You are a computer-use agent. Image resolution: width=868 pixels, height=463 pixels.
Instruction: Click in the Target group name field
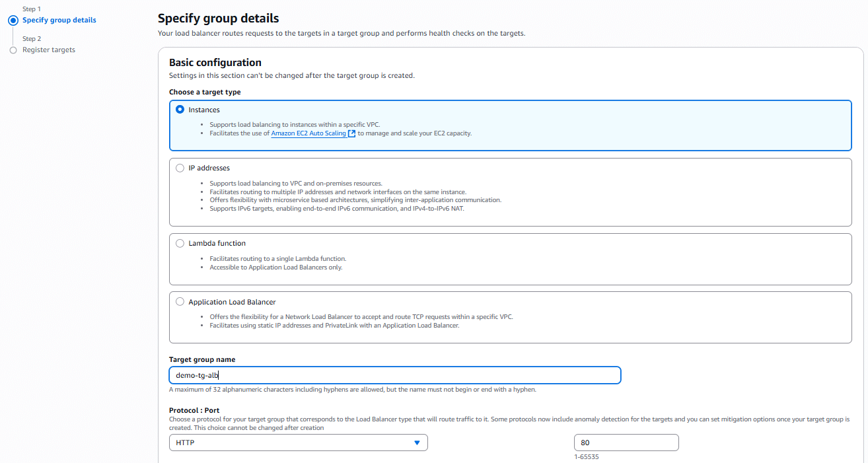coord(394,375)
